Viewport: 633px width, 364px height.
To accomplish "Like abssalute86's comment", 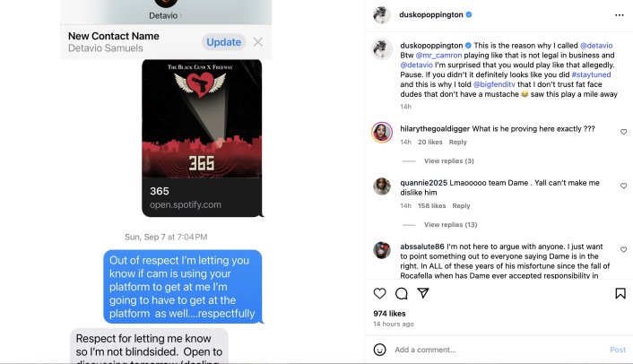I will click(x=623, y=250).
